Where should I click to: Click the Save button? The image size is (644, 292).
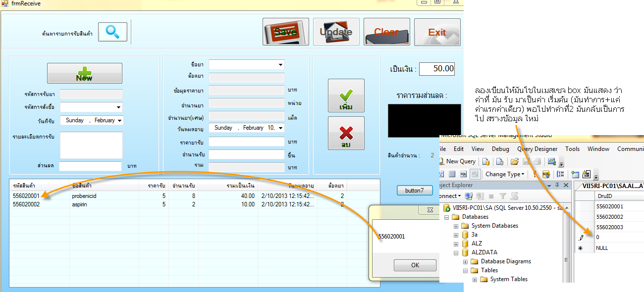[286, 32]
